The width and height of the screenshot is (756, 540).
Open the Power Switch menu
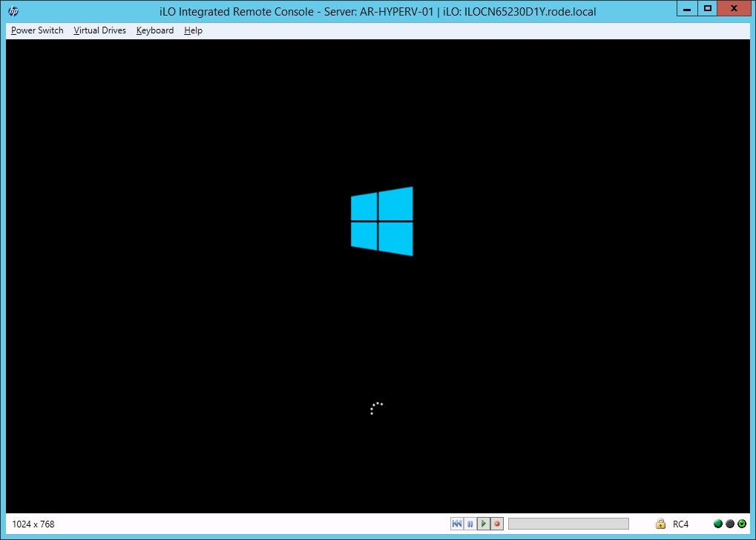point(37,30)
